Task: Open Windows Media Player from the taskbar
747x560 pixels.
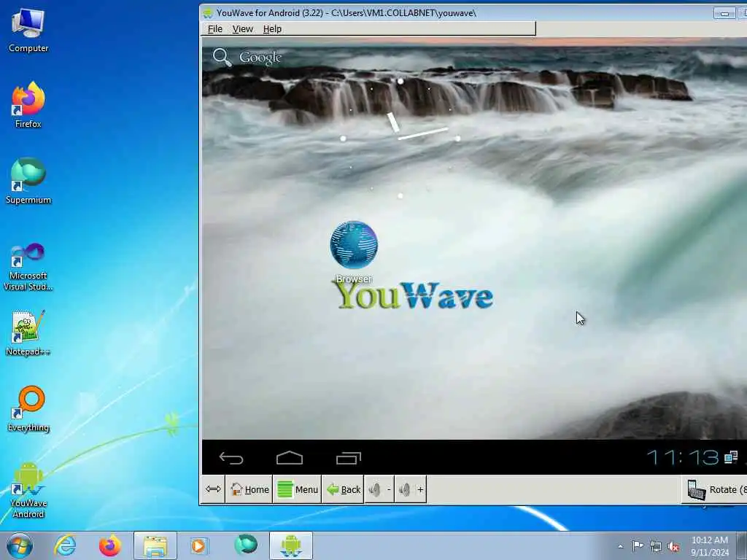Action: (x=198, y=545)
